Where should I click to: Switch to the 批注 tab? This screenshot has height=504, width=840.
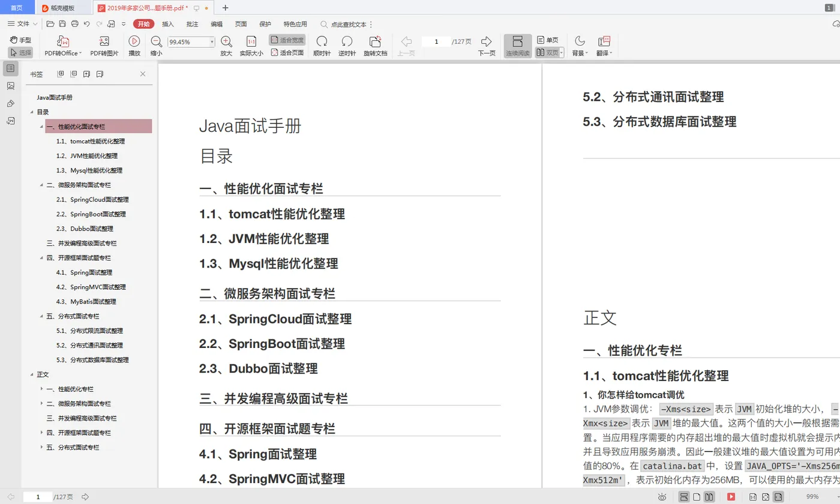[192, 24]
